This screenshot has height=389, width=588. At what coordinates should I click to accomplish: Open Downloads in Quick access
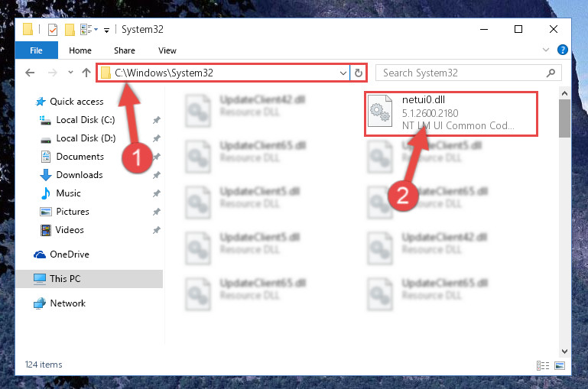pos(79,175)
